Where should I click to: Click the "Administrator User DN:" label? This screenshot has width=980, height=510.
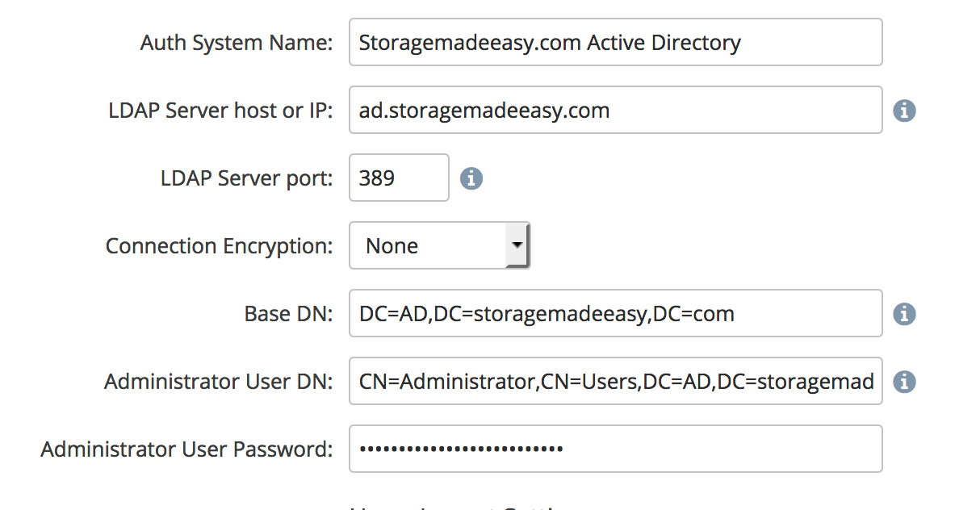(x=218, y=382)
